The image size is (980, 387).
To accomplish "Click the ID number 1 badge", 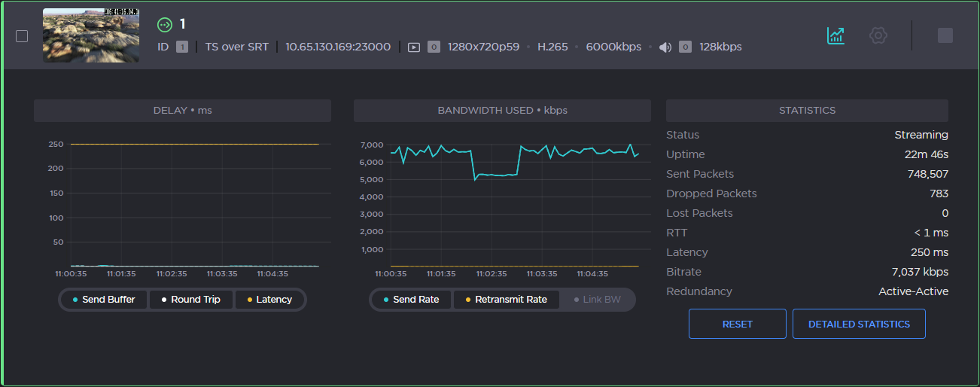I will point(182,47).
